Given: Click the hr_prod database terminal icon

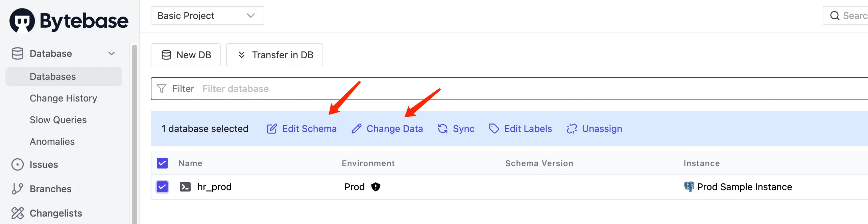Looking at the screenshot, I should pyautogui.click(x=185, y=187).
